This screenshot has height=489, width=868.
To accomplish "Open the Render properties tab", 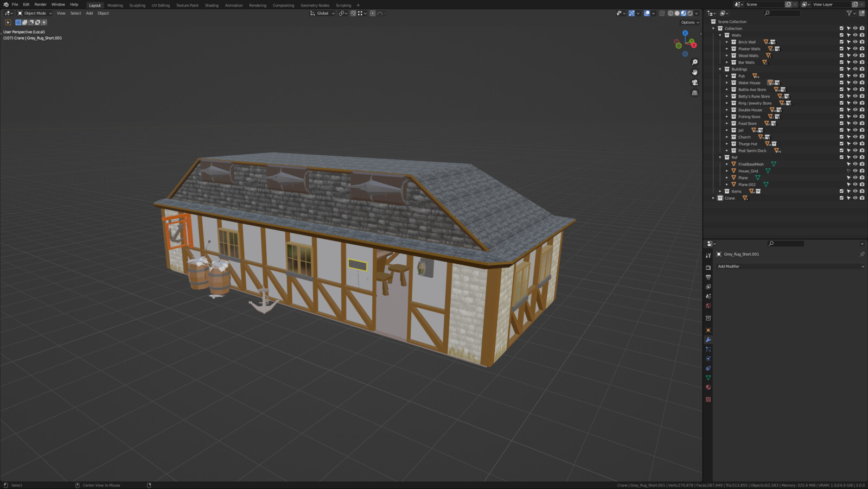I will click(x=708, y=268).
